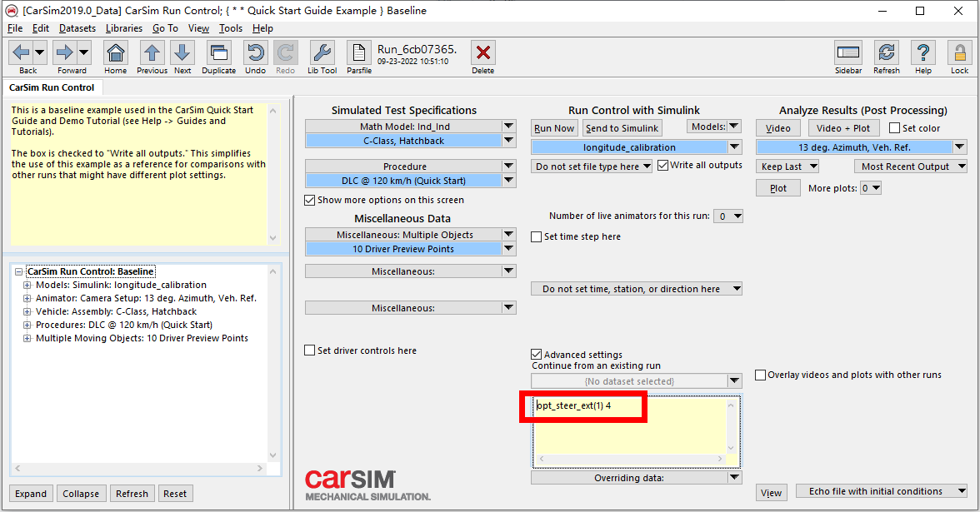
Task: Open DLC @ 120 km/h dataset dropdown
Action: point(508,181)
